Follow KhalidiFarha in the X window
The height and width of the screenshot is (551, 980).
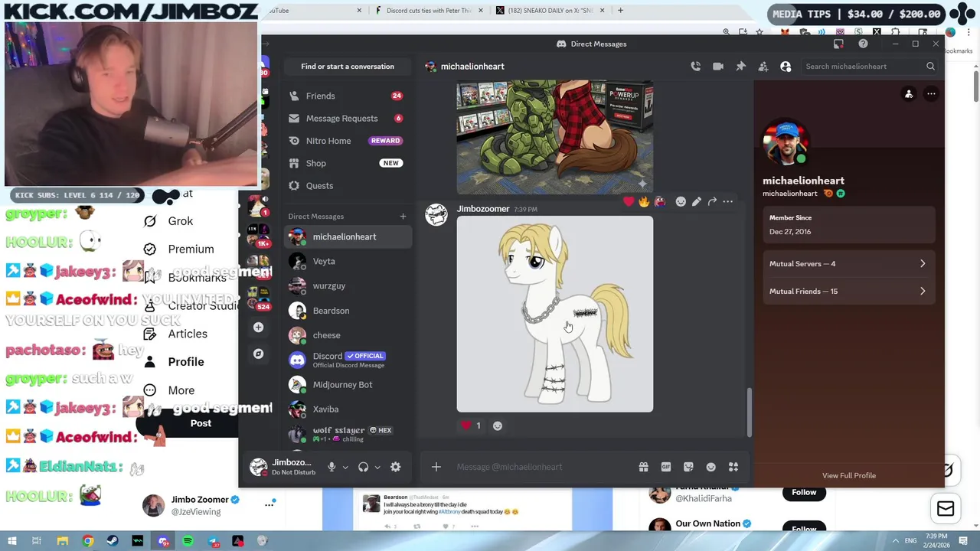[804, 492]
